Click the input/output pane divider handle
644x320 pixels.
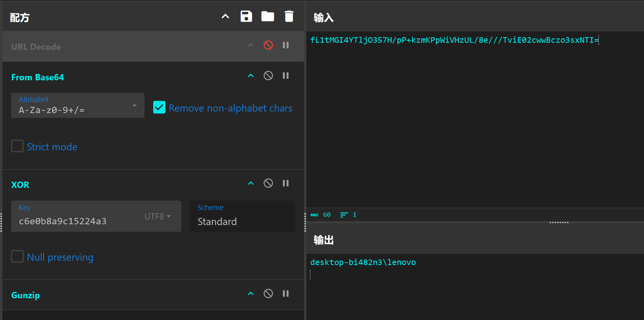[559, 222]
